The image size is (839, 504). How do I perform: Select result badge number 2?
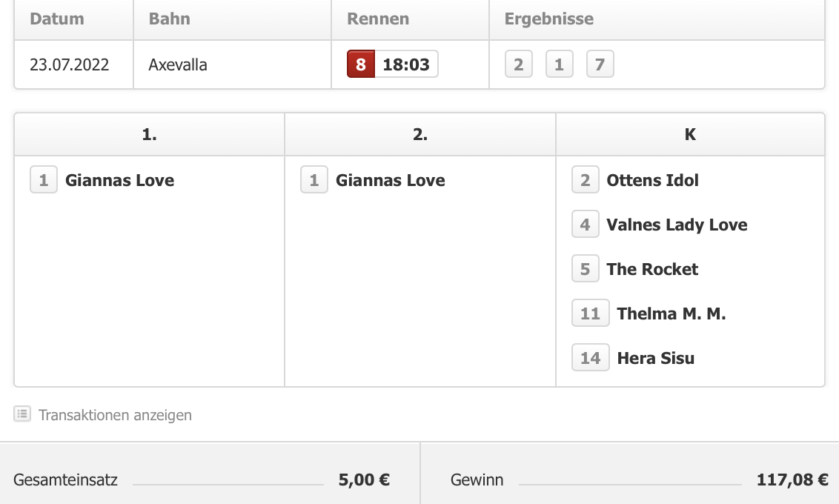[519, 64]
